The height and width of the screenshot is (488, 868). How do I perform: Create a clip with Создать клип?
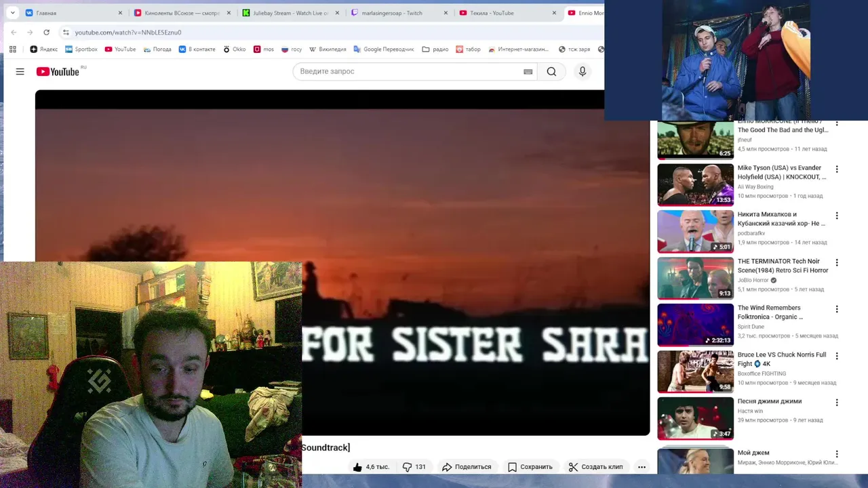coord(595,466)
